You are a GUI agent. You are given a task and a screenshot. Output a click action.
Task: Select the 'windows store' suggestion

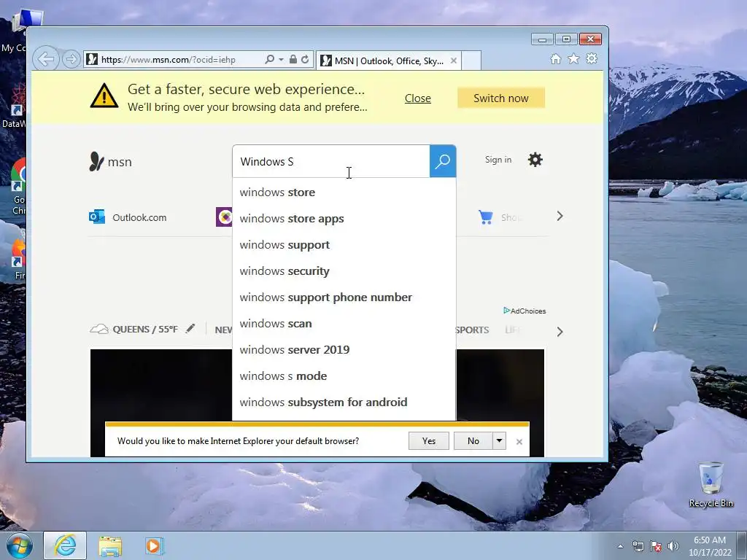(344, 192)
